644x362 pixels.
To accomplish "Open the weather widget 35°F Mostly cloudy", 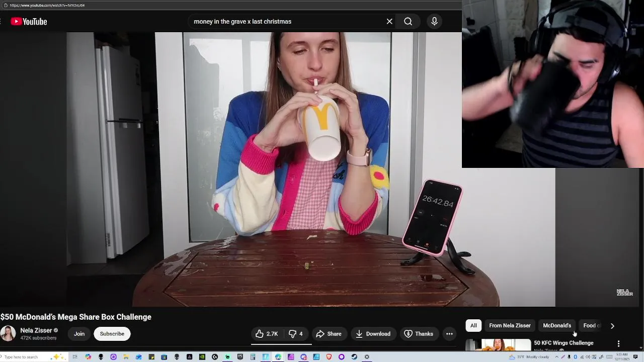I will [529, 357].
